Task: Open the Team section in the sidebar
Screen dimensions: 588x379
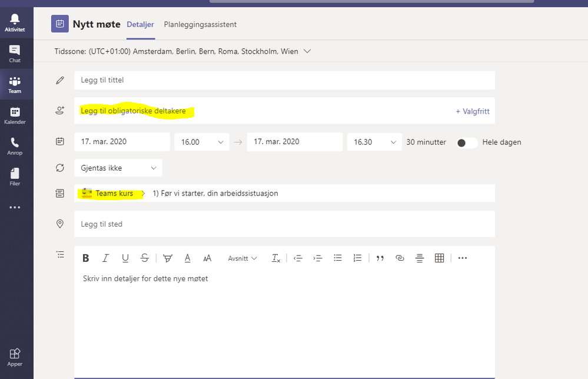Action: [15, 84]
